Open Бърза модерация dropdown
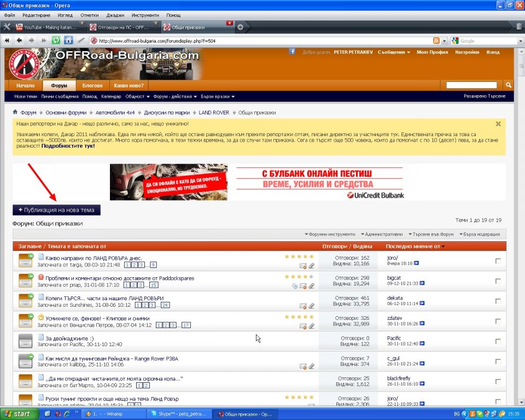 480,235
